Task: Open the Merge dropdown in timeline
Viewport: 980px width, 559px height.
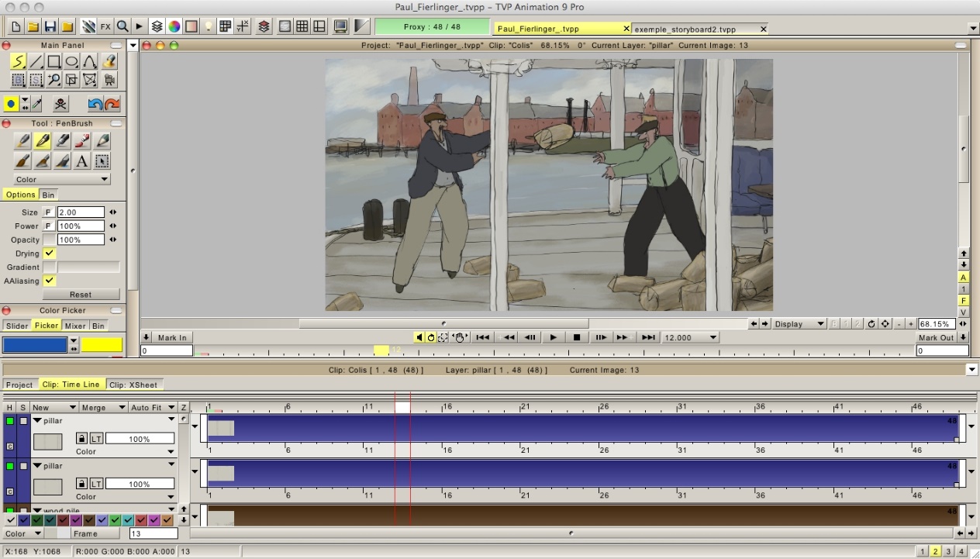Action: click(103, 407)
